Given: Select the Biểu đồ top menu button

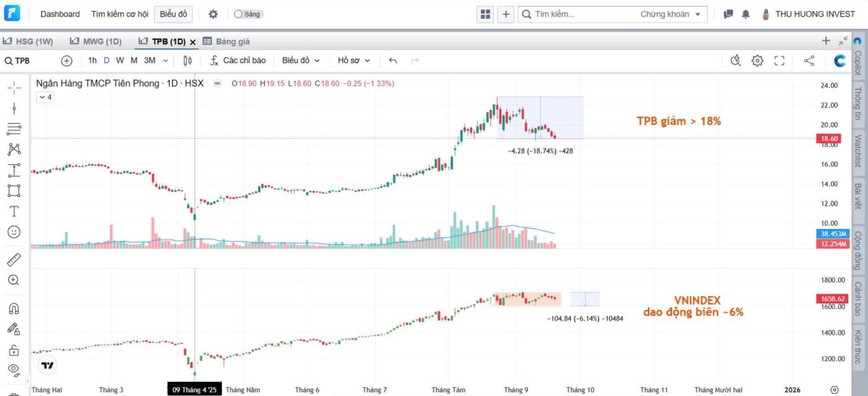Looking at the screenshot, I should (173, 14).
